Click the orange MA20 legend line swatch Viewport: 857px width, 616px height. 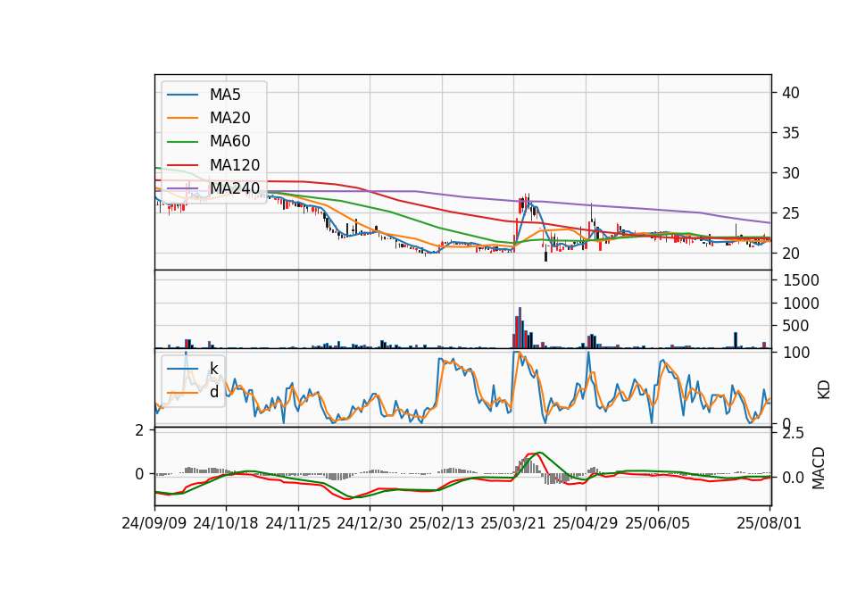pyautogui.click(x=182, y=118)
